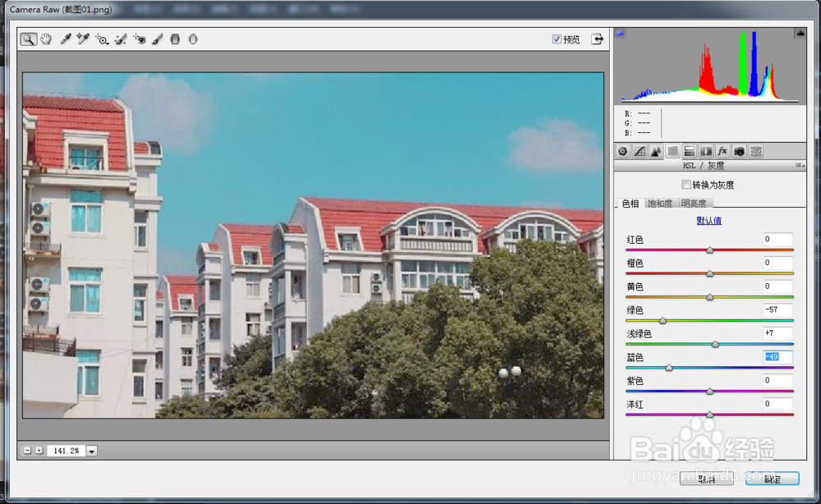Click the histogram display
The image size is (821, 504).
tap(710, 66)
